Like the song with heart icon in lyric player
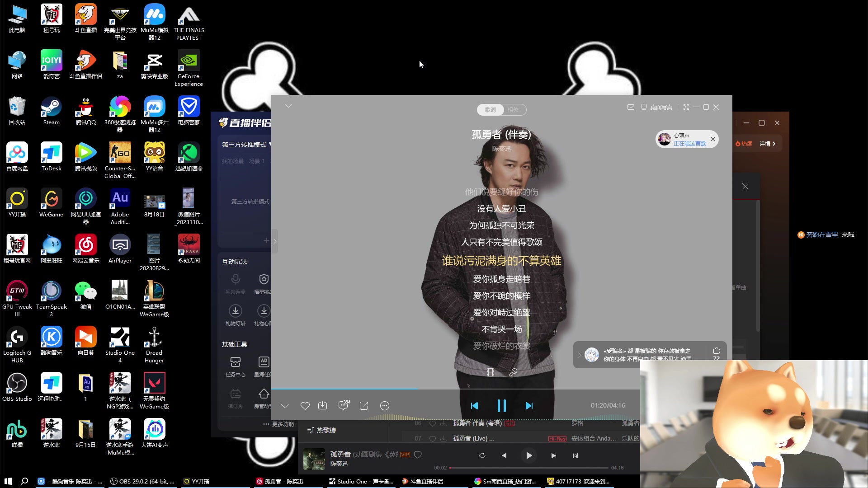Viewport: 868px width, 488px height. tap(305, 406)
